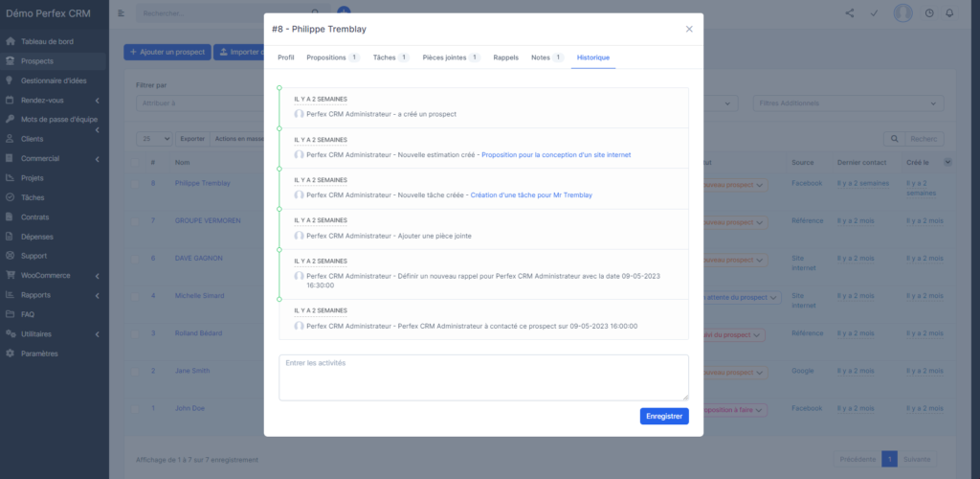Switch to the Propositions tab
The width and height of the screenshot is (980, 479).
tap(333, 57)
